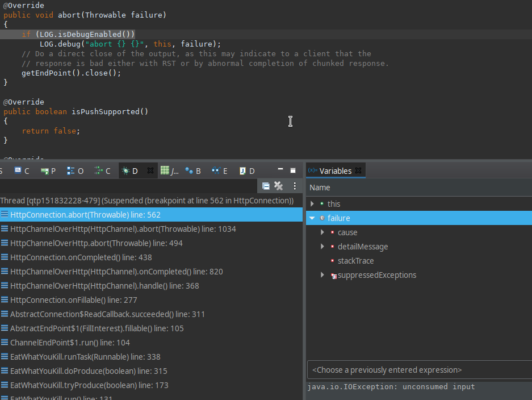Screen dimensions: 532x400
Task: Click the code line 'if (LOG.isDebugEnabled())'
Action: (x=78, y=34)
